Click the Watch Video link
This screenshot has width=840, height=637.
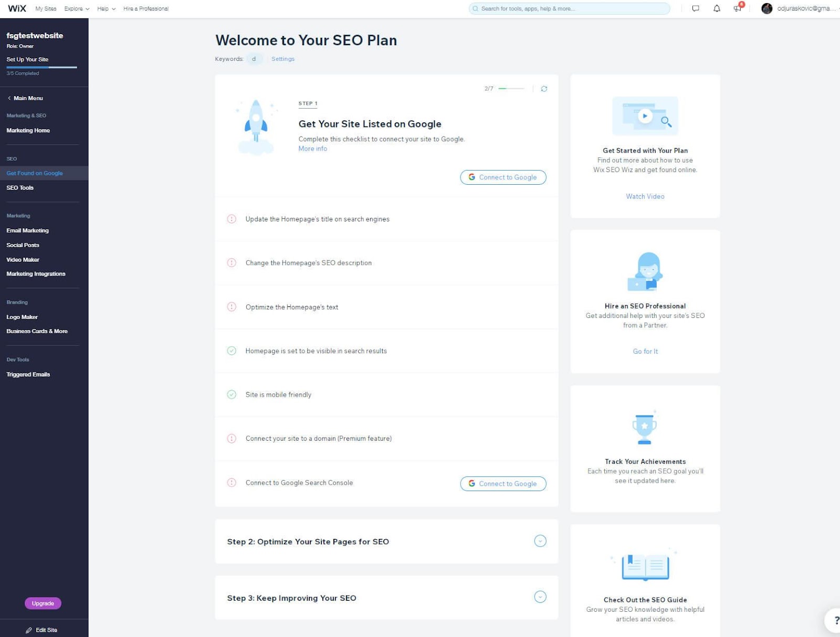click(645, 196)
